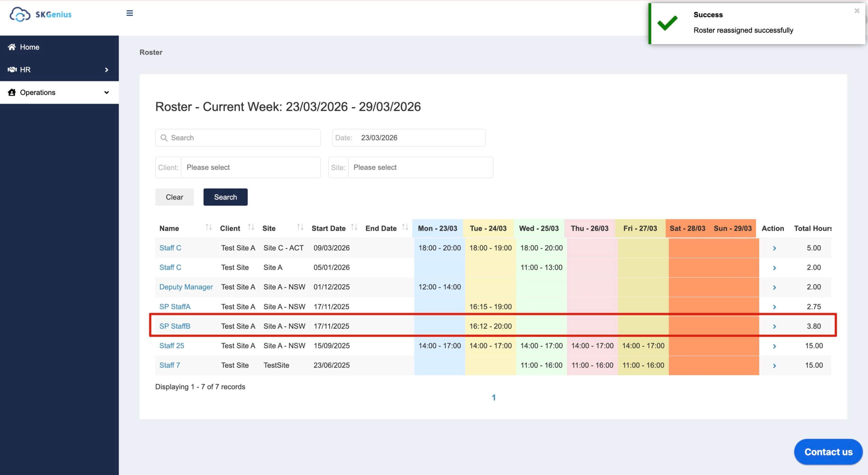Open the Deputy Manager staff link
Screen dimensions: 868x475
[x=186, y=287]
